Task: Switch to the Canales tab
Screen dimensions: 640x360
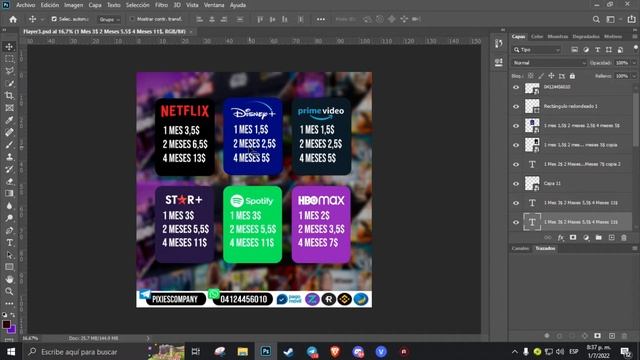Action: [520, 248]
